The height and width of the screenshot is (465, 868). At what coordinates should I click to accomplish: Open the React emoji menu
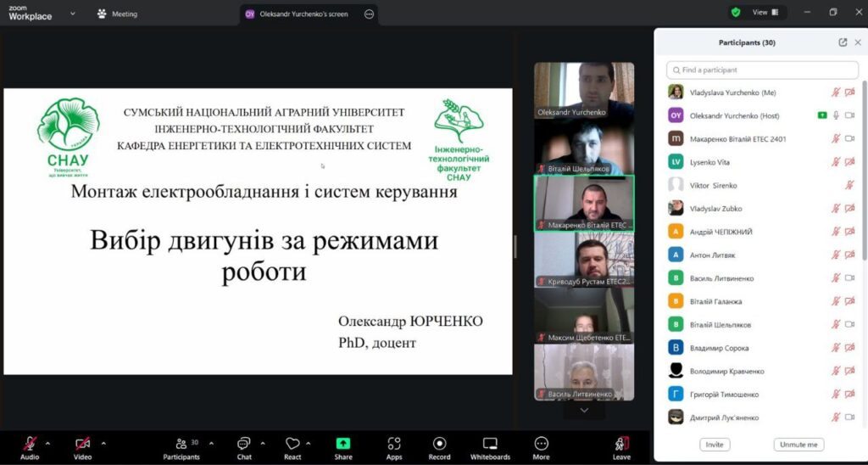292,444
